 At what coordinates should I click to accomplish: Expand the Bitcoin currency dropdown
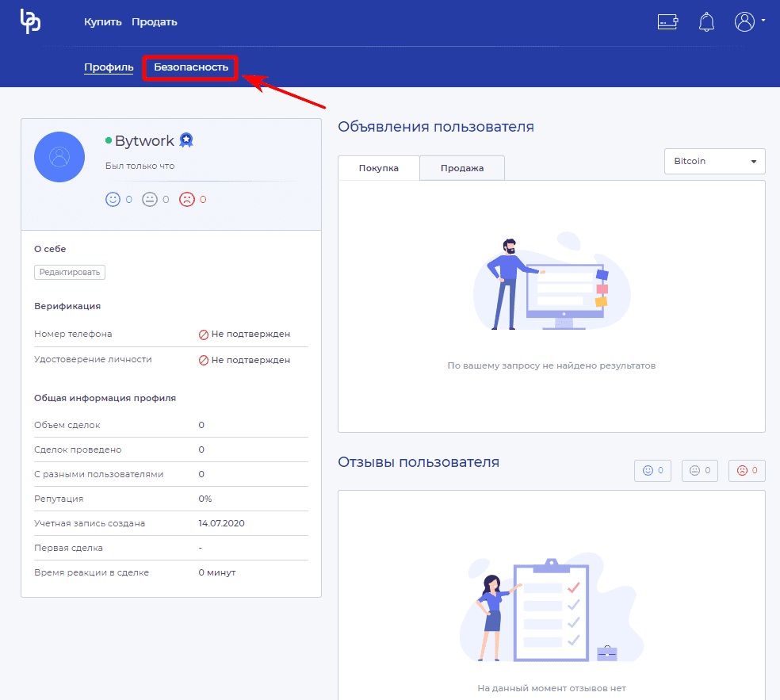coord(714,161)
